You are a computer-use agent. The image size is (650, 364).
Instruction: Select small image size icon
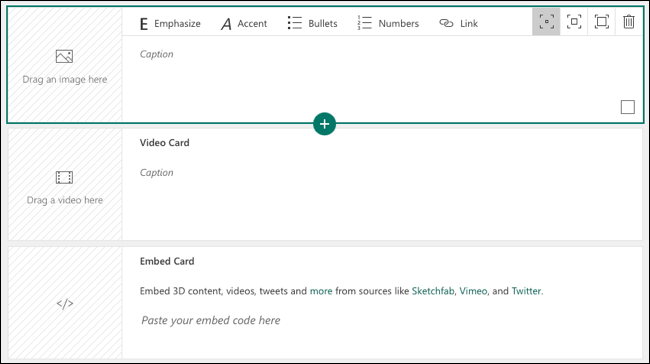coord(546,22)
